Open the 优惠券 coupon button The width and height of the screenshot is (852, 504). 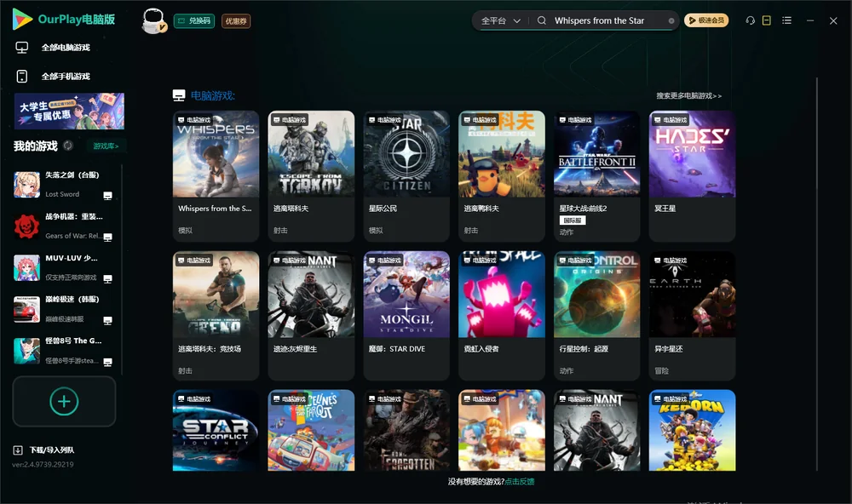(x=236, y=21)
